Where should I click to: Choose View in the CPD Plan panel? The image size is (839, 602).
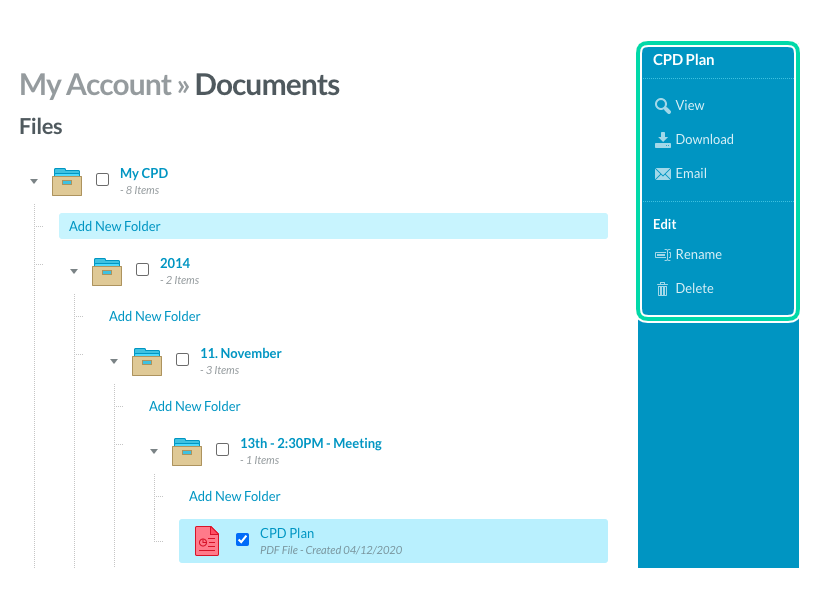click(690, 105)
